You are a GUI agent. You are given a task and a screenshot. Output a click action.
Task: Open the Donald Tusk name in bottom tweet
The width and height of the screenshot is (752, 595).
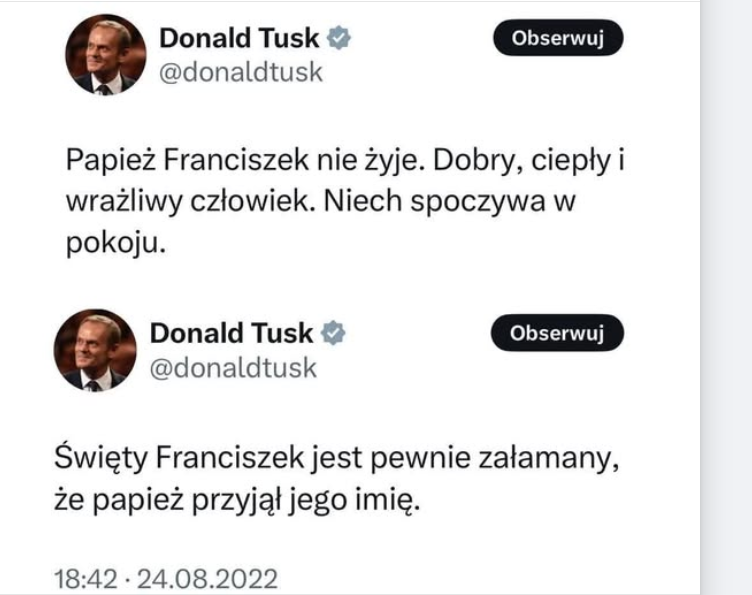coord(230,332)
